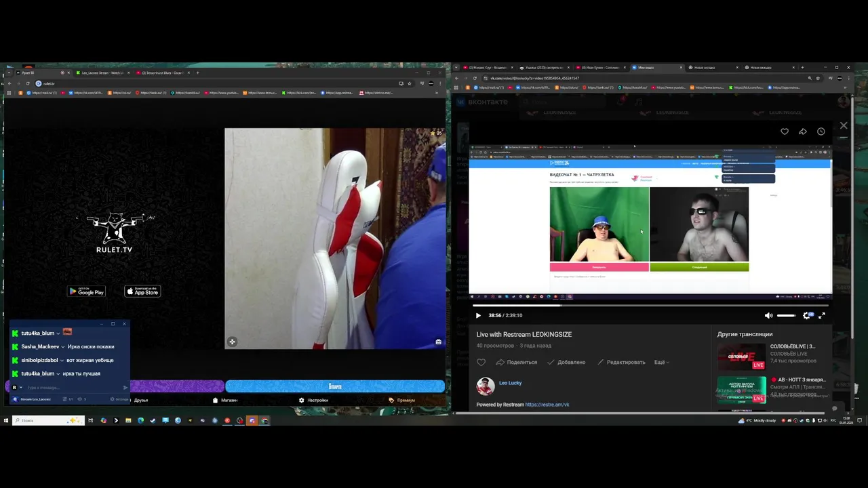The height and width of the screenshot is (488, 868).
Task: Expand the Ещё dropdown under the video
Action: [x=661, y=362]
